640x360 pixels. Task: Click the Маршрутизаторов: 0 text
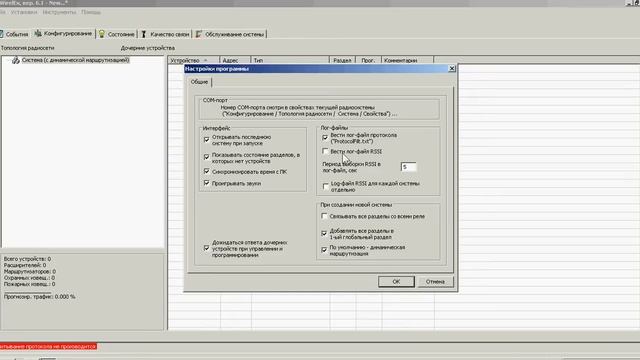point(30,271)
